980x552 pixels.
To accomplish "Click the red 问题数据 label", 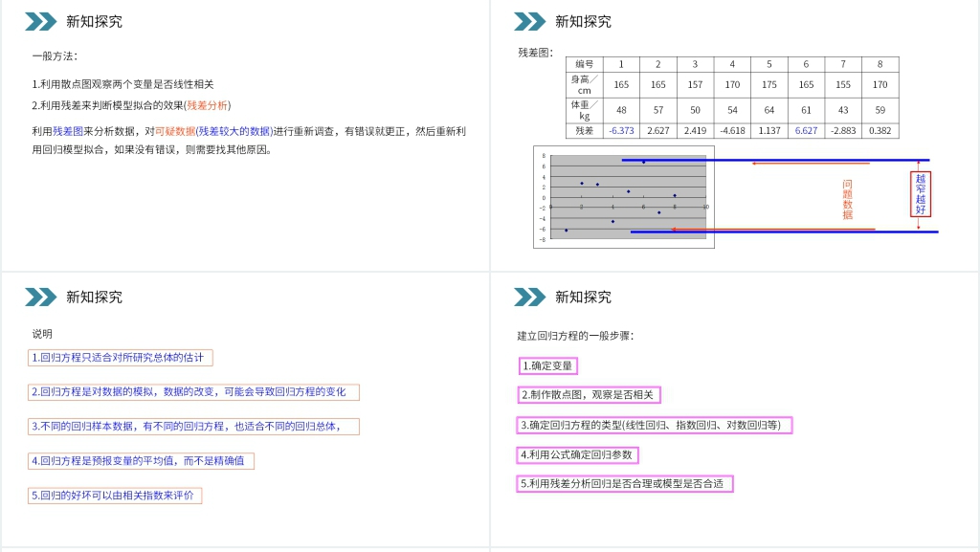I will tap(847, 199).
